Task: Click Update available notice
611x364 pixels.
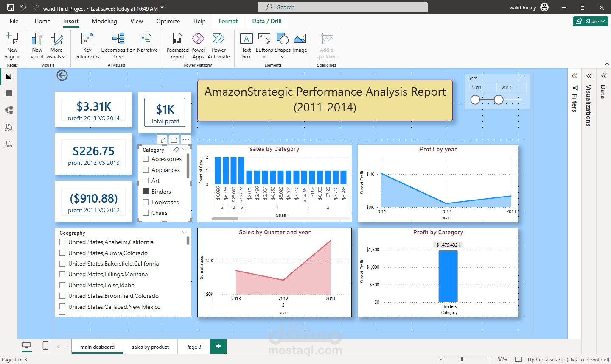Action: tap(568, 359)
